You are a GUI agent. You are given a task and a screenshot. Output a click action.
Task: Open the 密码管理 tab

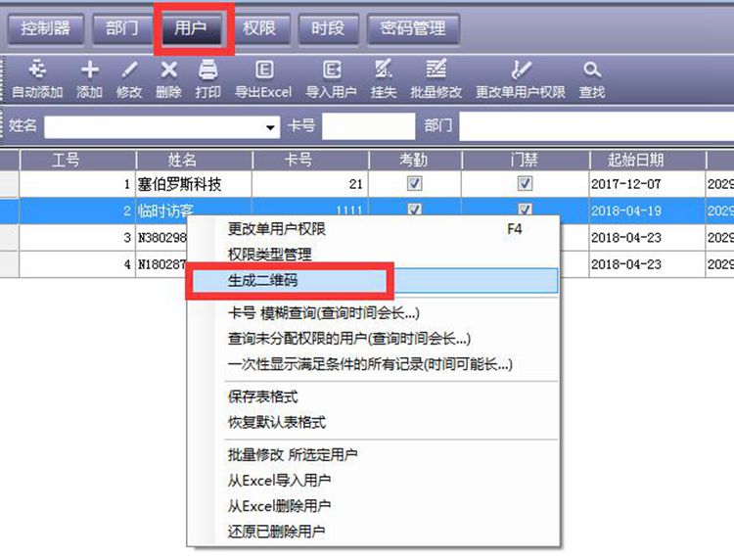pyautogui.click(x=413, y=28)
